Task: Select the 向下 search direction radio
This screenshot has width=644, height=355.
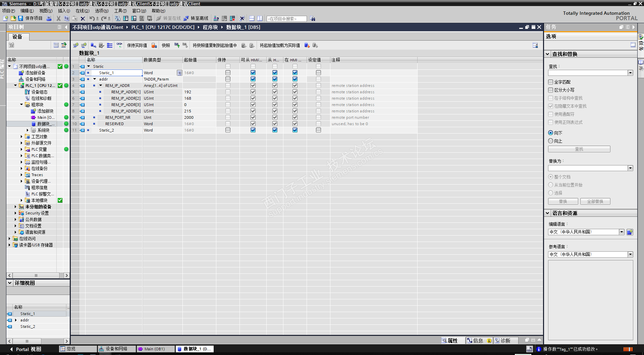Action: [x=551, y=133]
